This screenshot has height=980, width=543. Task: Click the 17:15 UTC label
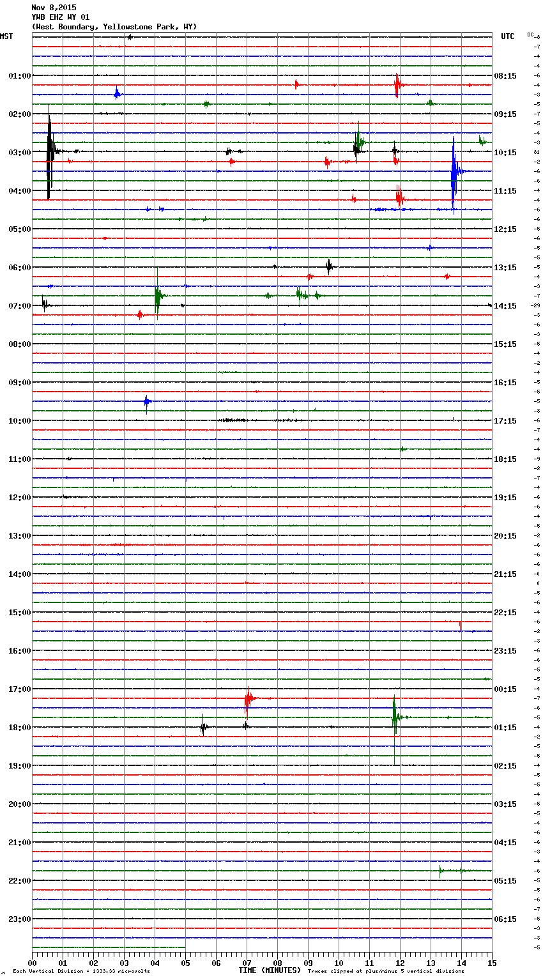point(505,420)
